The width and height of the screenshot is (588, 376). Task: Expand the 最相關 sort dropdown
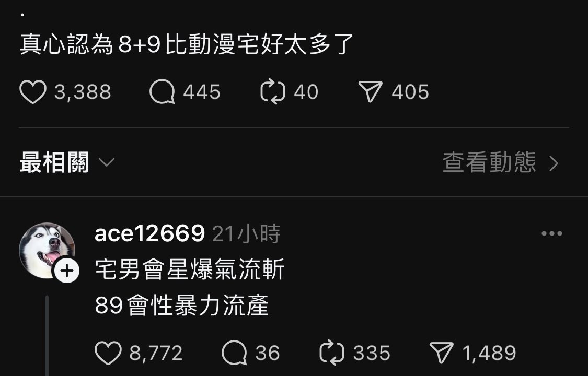(x=67, y=162)
